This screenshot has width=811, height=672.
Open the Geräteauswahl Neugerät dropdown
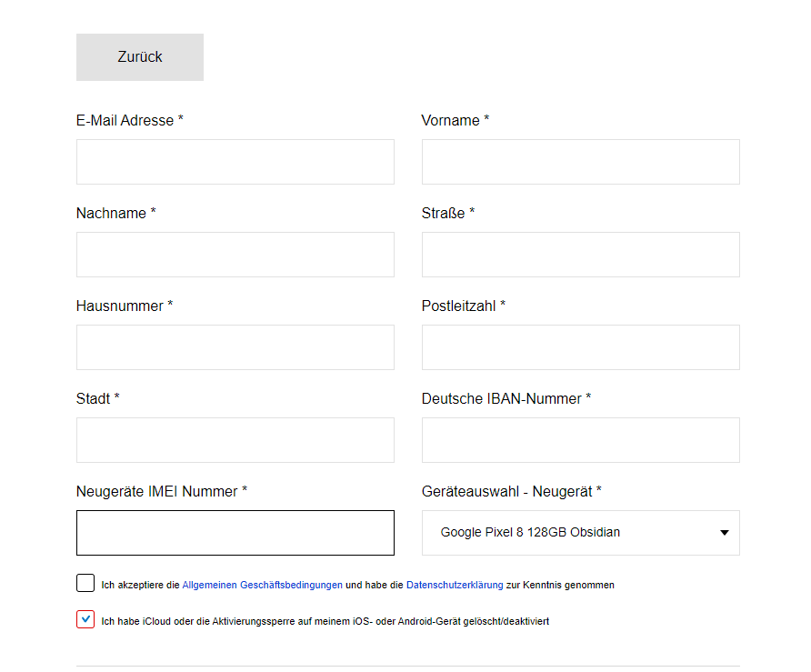580,533
